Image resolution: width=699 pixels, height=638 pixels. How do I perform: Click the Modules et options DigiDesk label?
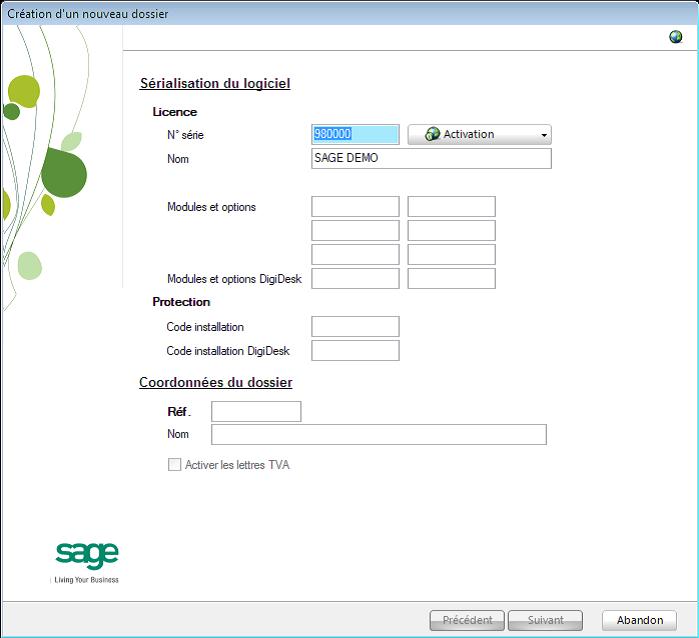coord(234,279)
